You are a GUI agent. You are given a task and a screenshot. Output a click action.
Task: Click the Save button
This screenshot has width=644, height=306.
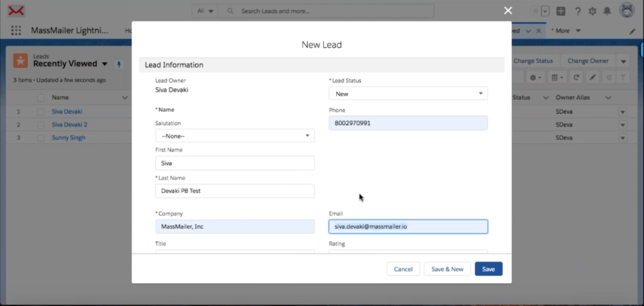488,269
